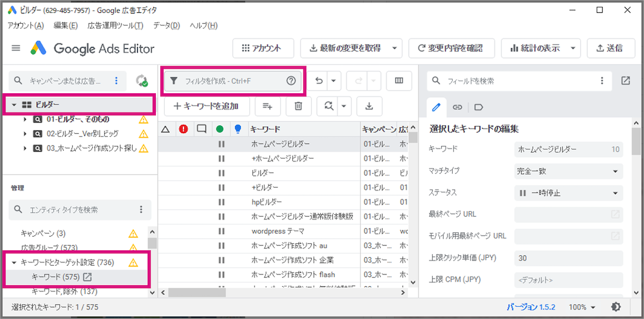This screenshot has height=319, width=644.
Task: Click the 上限クリック単価 (JPY) field
Action: 569,259
